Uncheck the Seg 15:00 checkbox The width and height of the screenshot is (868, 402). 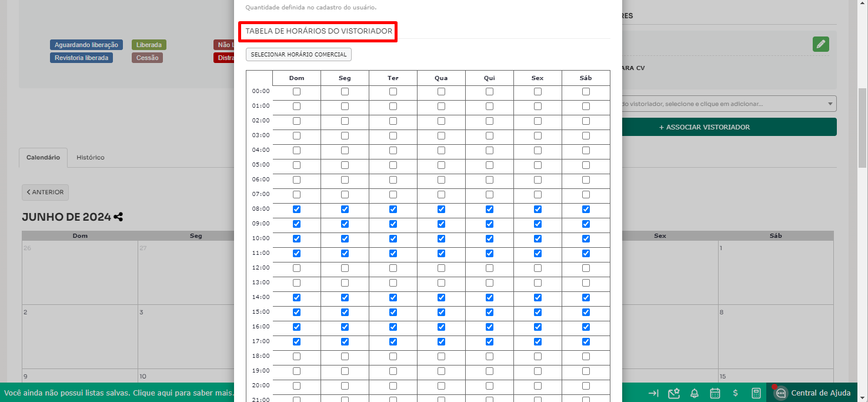coord(345,312)
